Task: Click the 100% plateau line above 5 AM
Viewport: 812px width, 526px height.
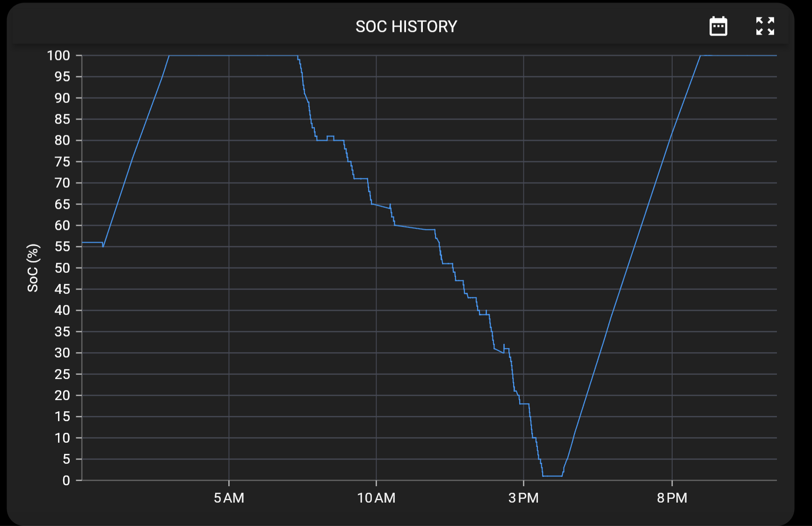Action: click(x=229, y=56)
